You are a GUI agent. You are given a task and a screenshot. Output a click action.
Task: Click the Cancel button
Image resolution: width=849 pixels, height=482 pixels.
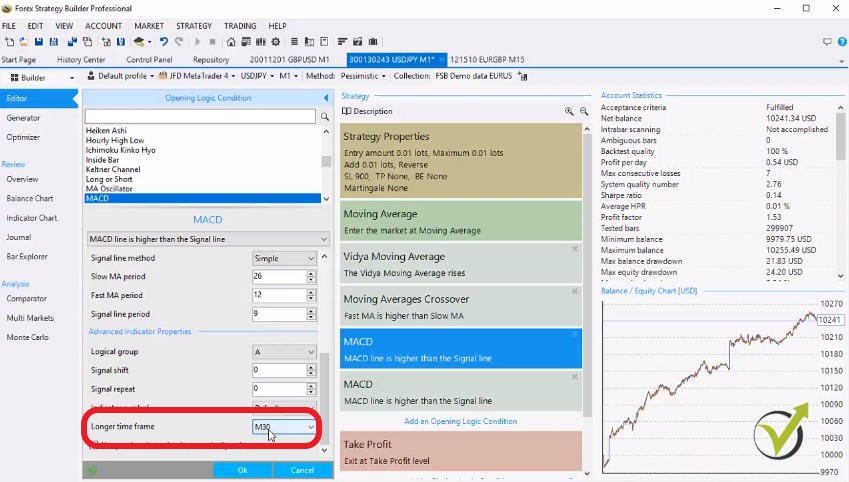302,470
